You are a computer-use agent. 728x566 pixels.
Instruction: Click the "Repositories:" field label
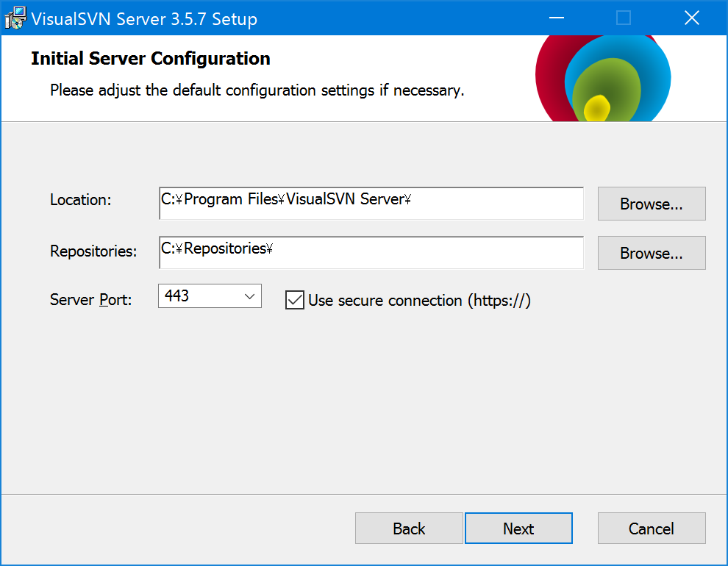93,251
